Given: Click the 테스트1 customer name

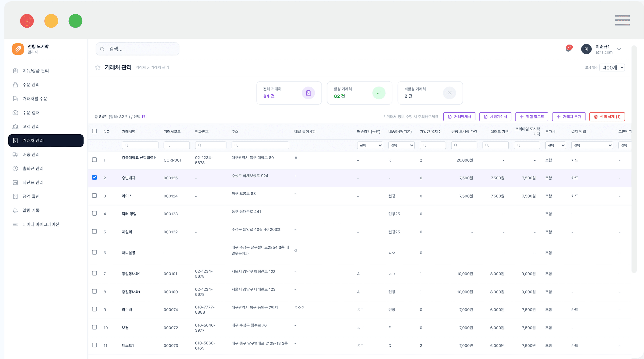Looking at the screenshot, I should [128, 346].
